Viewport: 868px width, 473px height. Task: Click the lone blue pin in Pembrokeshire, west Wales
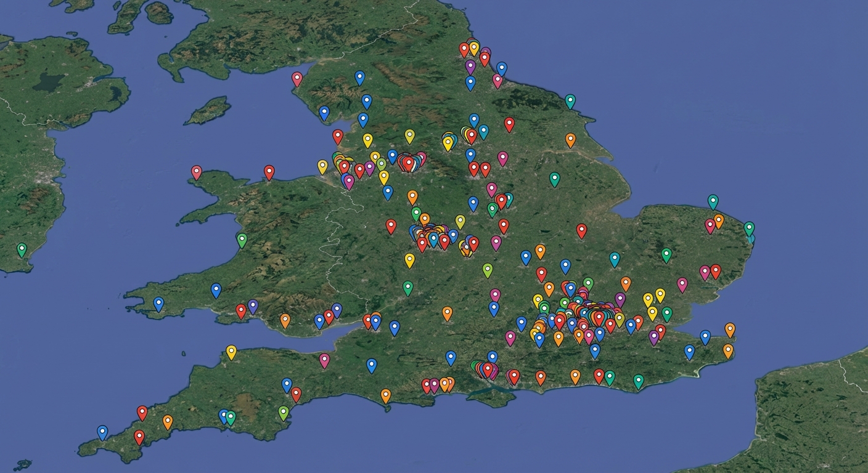coord(159,302)
